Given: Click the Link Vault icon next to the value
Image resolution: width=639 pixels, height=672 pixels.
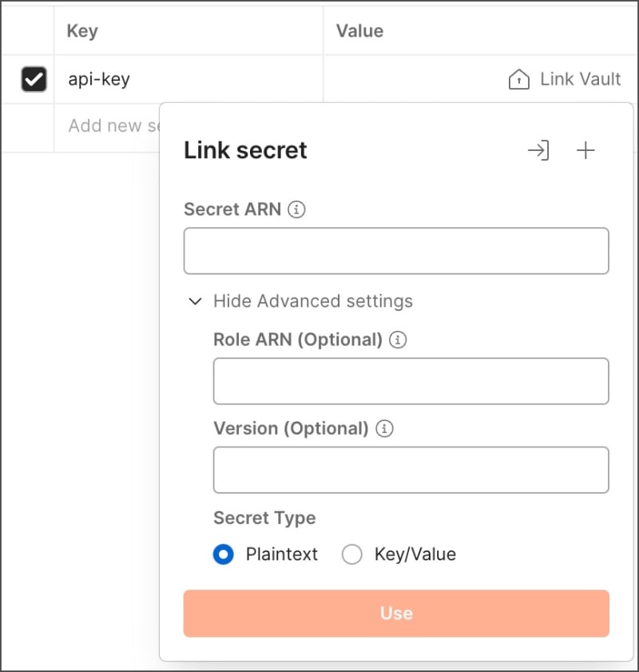Looking at the screenshot, I should coord(518,79).
